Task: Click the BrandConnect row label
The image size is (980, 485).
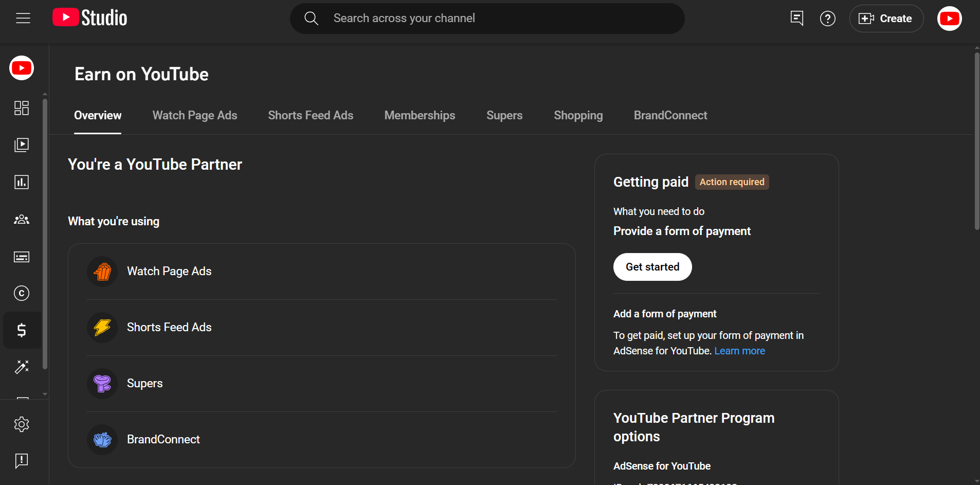Action: [x=164, y=439]
